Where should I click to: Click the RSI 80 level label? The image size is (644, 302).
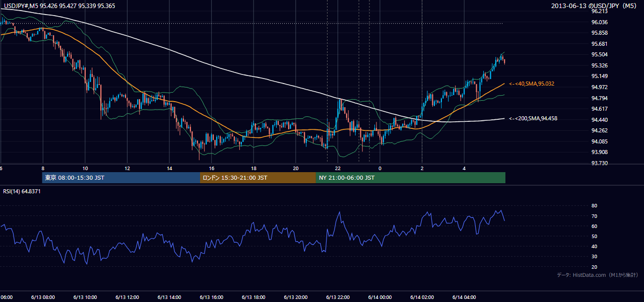click(595, 206)
